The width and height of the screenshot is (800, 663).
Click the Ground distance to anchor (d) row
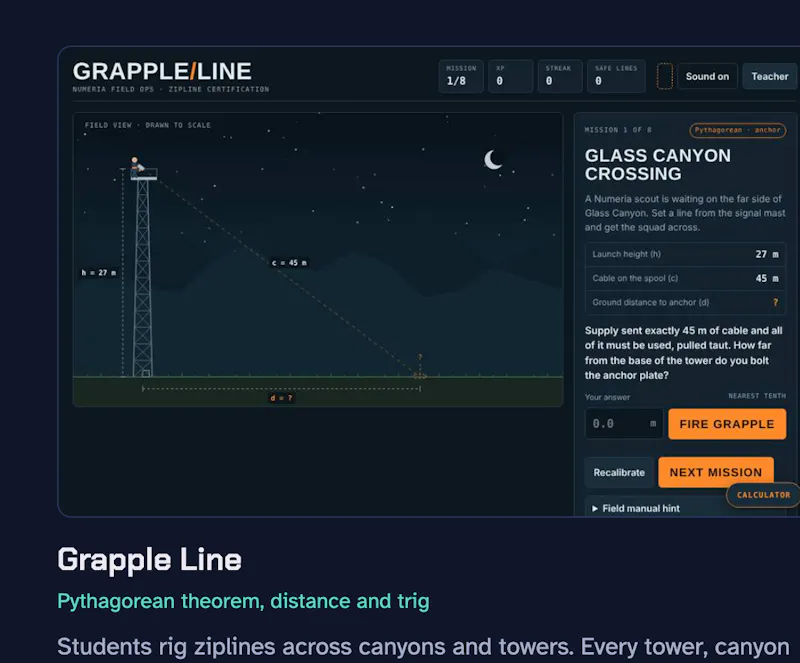(685, 302)
